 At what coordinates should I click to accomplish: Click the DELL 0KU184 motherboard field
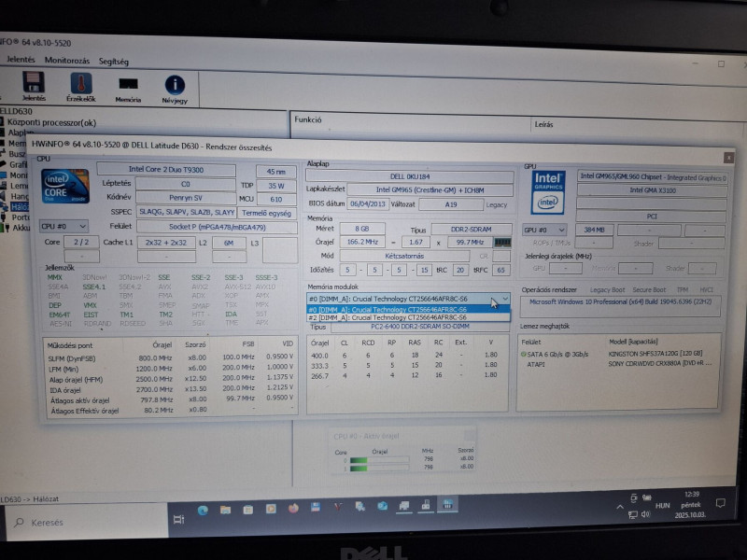point(410,176)
